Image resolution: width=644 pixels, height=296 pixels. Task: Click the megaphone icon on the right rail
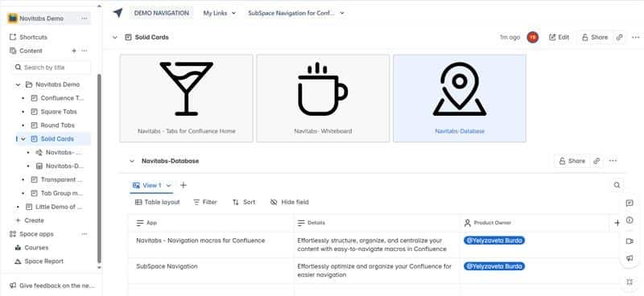click(x=630, y=258)
